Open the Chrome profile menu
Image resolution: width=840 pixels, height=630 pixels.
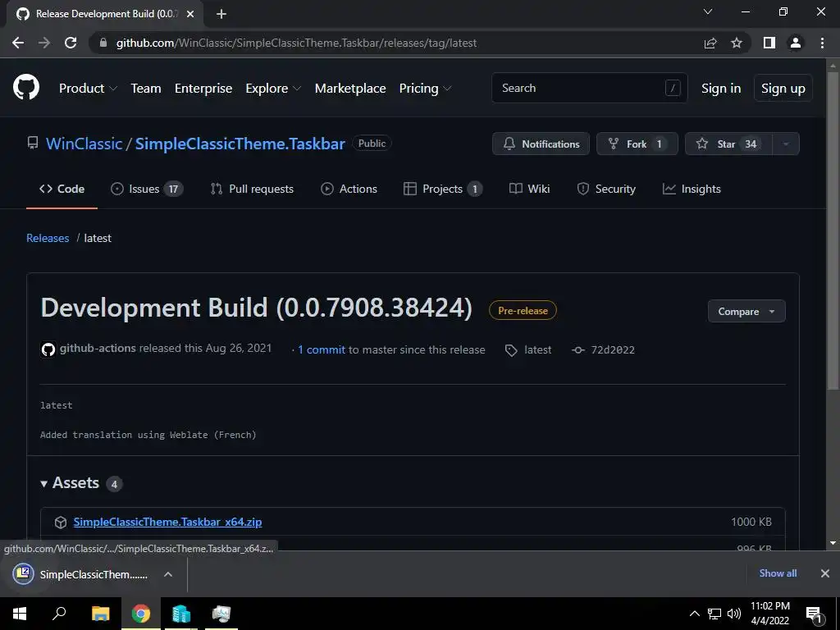pos(796,43)
